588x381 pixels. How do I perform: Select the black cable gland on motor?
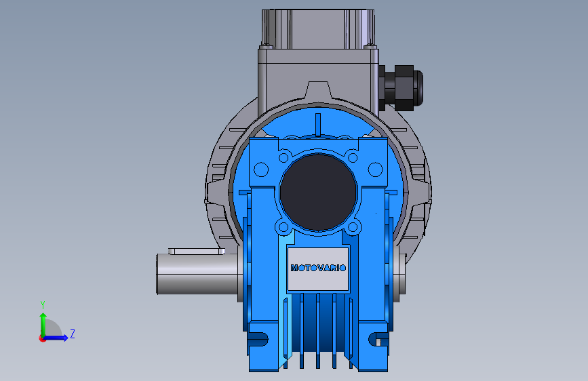[x=401, y=87]
